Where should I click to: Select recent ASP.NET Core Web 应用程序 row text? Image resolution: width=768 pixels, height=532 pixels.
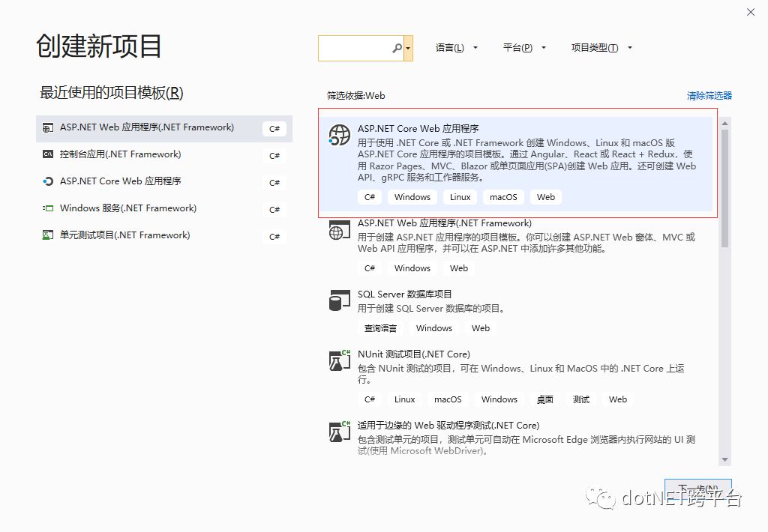121,181
